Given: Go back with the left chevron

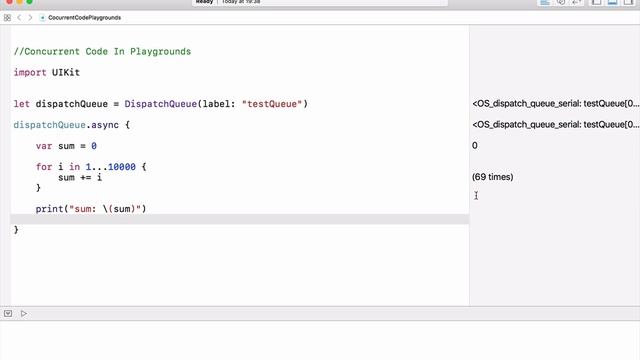Looking at the screenshot, I should click(x=19, y=18).
